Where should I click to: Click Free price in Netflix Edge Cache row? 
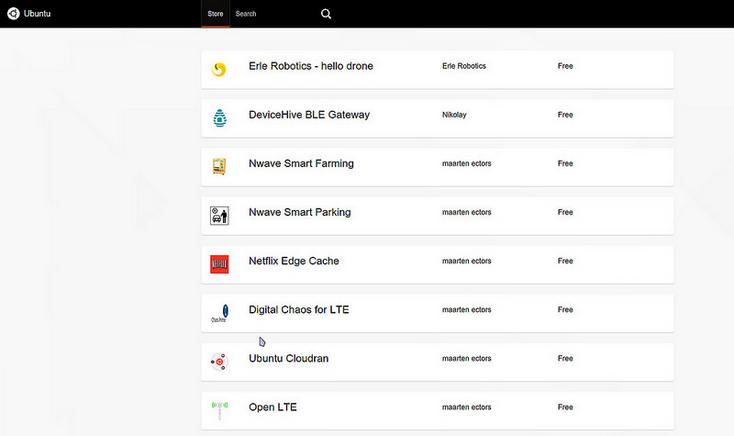click(565, 261)
